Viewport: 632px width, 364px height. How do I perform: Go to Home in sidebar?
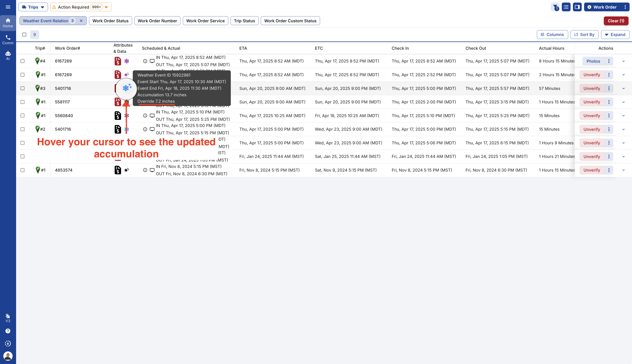point(8,23)
